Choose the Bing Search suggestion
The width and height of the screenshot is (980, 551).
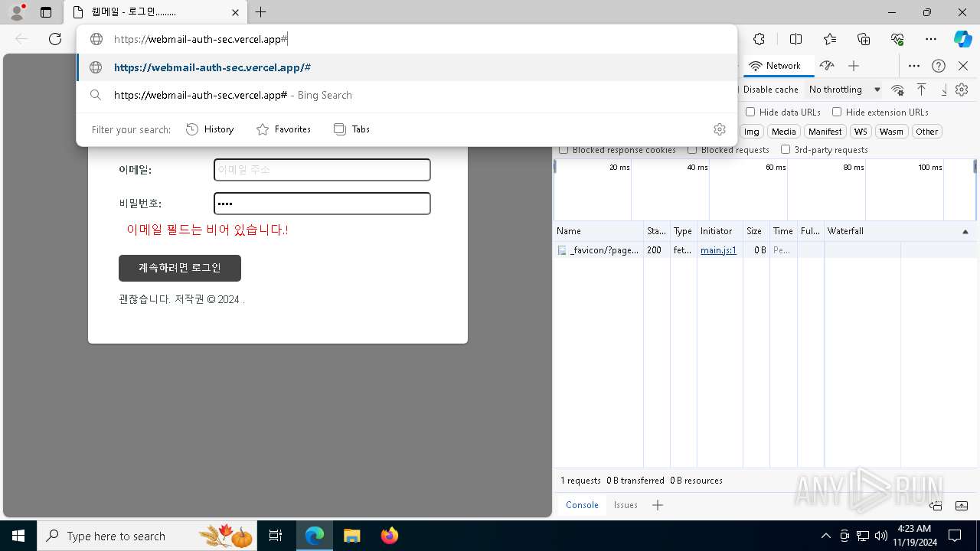point(407,96)
